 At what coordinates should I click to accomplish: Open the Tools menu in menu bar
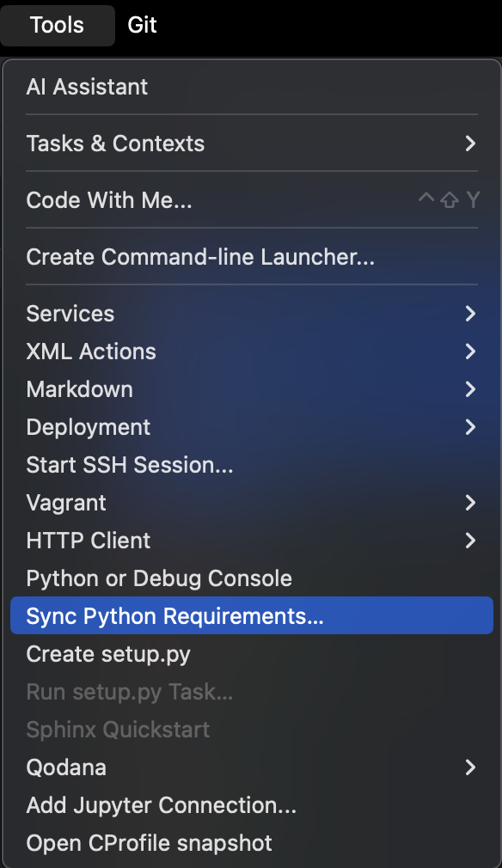tap(57, 25)
